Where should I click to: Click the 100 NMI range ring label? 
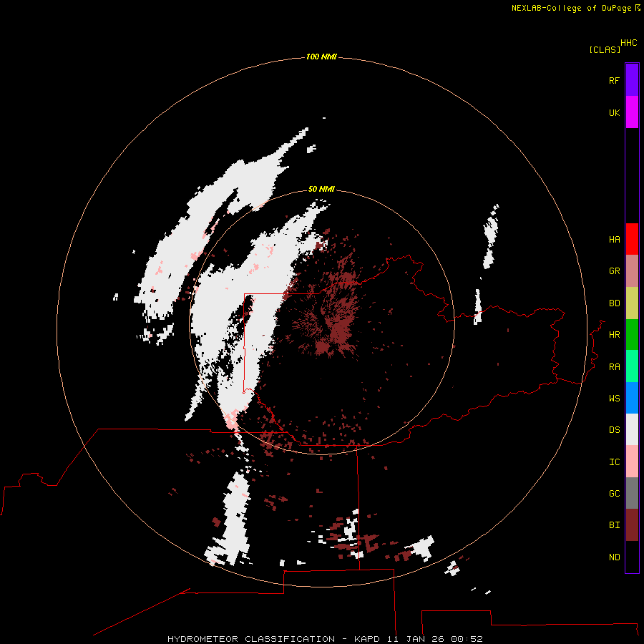click(x=321, y=57)
